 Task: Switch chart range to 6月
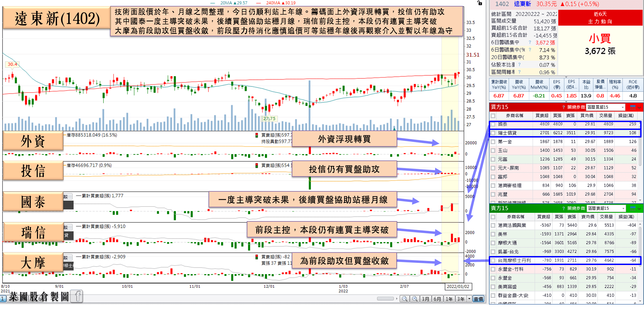point(437,299)
